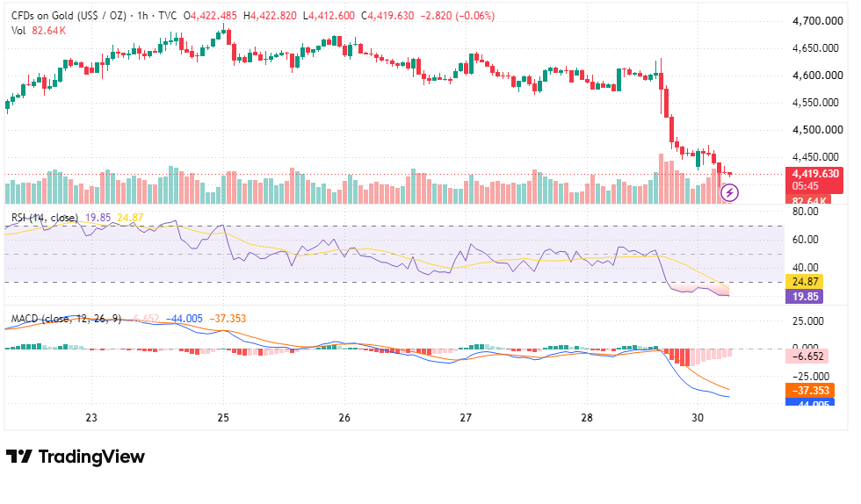Click the 60.00 RSI axis label
The width and height of the screenshot is (861, 504).
806,240
